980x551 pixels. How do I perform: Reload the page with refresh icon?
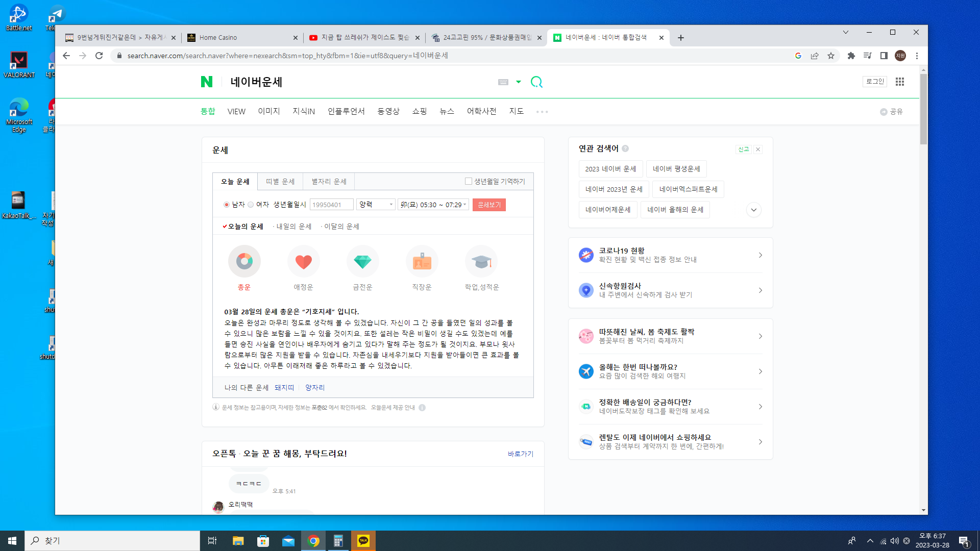(99, 56)
